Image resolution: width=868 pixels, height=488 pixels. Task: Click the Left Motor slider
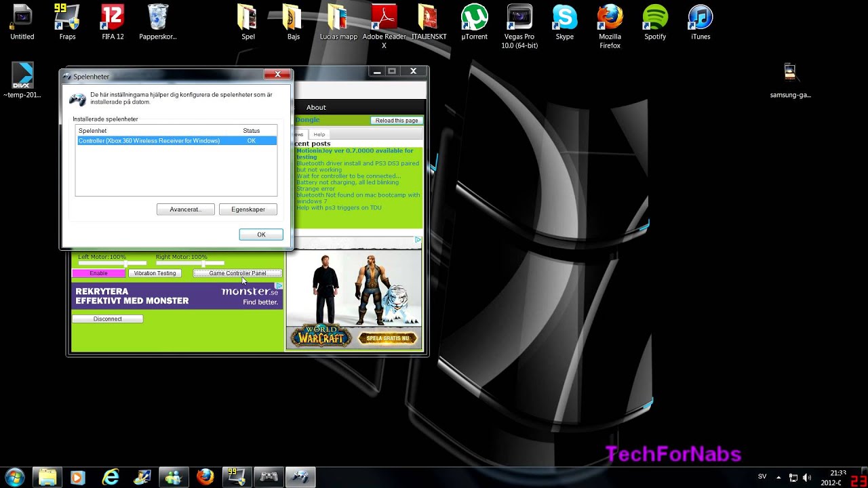coord(112,263)
